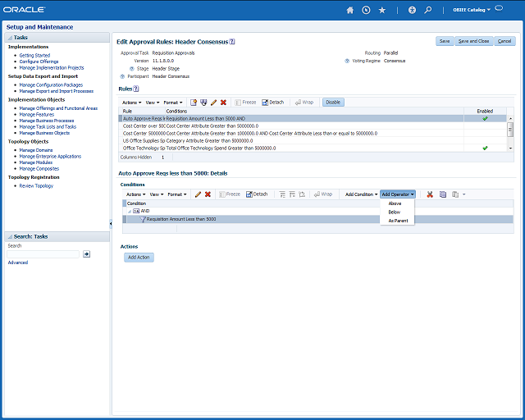
Task: Open the Getting Started link
Action: (34, 56)
